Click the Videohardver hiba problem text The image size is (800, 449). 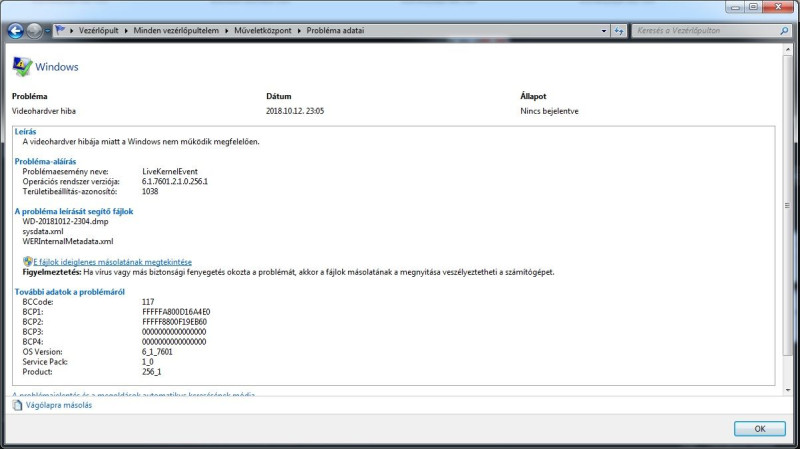(44, 111)
